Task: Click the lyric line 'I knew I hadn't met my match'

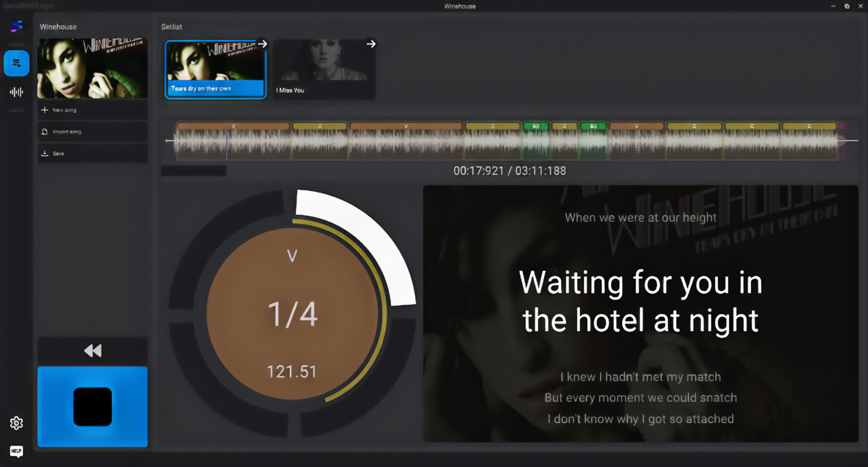Action: pos(640,377)
